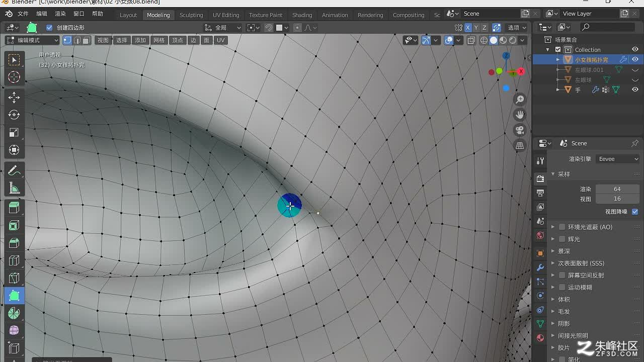Screen dimensions: 644x362
Task: Select the active Poly Build tool
Action: click(14, 296)
